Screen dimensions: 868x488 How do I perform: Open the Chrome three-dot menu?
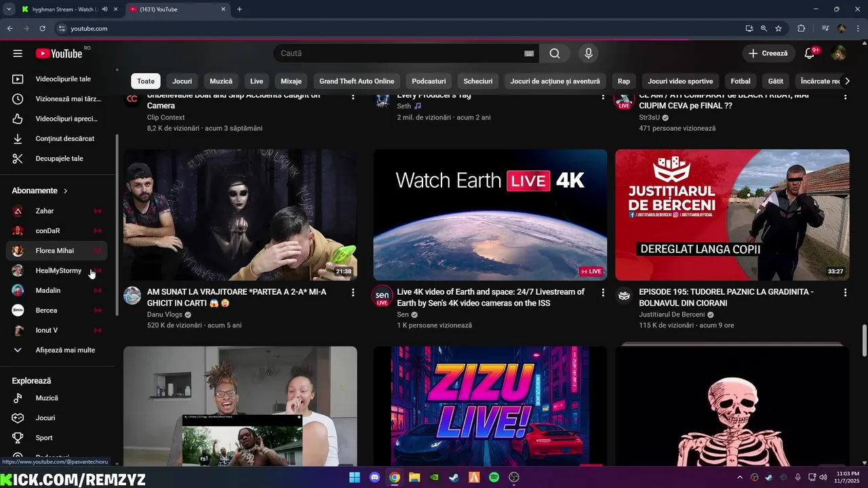[x=858, y=28]
